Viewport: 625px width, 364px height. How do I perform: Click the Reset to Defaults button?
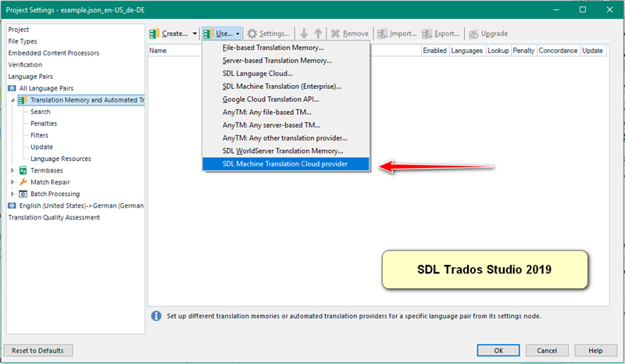[x=38, y=351]
